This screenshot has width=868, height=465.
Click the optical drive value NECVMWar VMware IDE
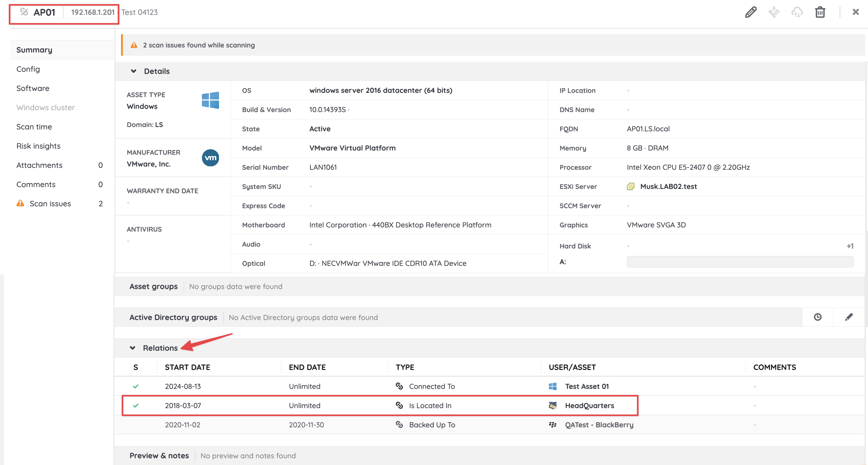(388, 263)
